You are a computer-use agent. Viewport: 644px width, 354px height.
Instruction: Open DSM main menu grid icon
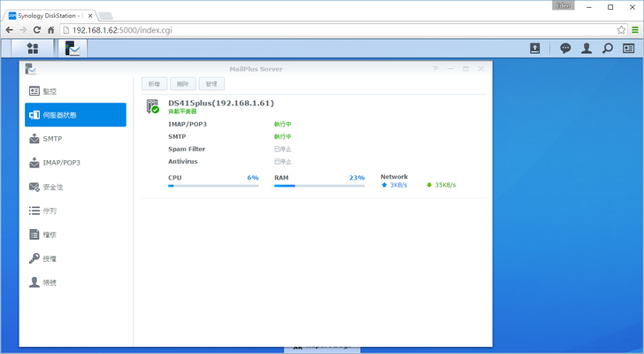click(x=33, y=49)
